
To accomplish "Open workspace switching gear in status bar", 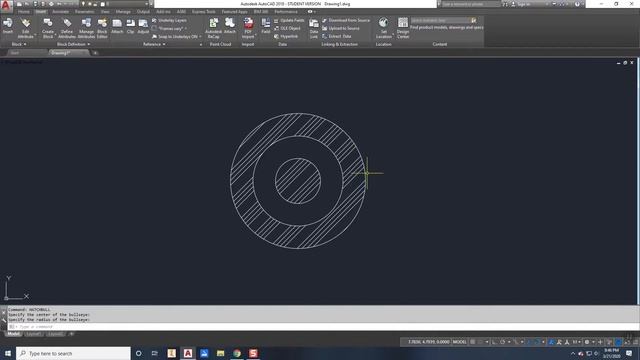I will click(x=587, y=342).
